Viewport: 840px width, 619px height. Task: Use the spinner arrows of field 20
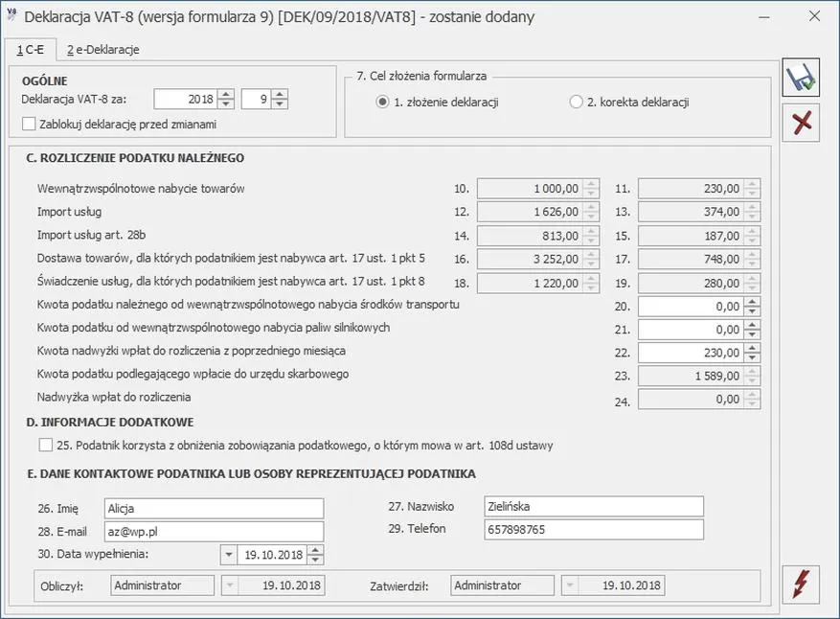(752, 307)
